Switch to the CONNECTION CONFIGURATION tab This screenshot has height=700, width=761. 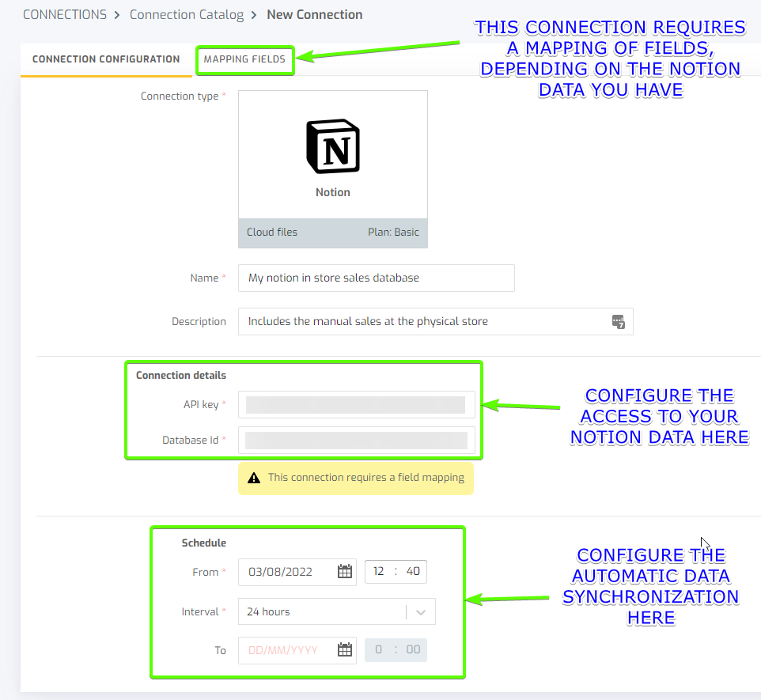tap(106, 59)
